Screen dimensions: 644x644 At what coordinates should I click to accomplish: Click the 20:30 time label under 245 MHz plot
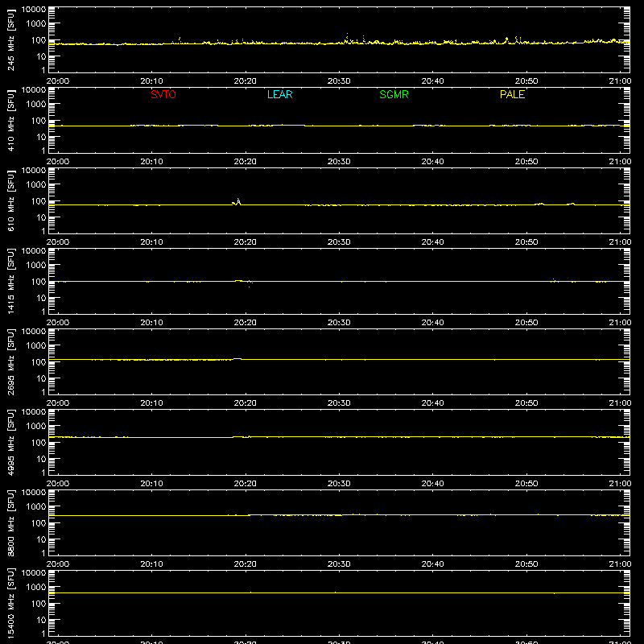tap(339, 81)
